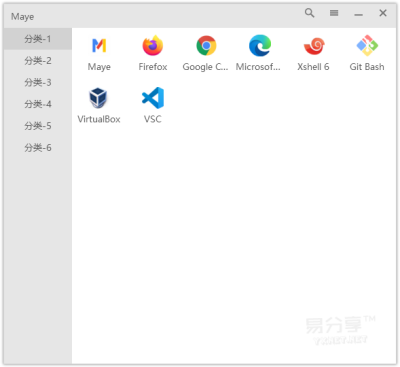Go to the 分类-5 category
Viewport: 400px width, 367px height.
pos(38,126)
